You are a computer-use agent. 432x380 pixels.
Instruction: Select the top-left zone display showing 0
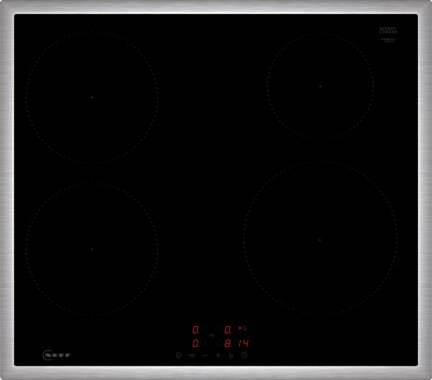point(196,330)
